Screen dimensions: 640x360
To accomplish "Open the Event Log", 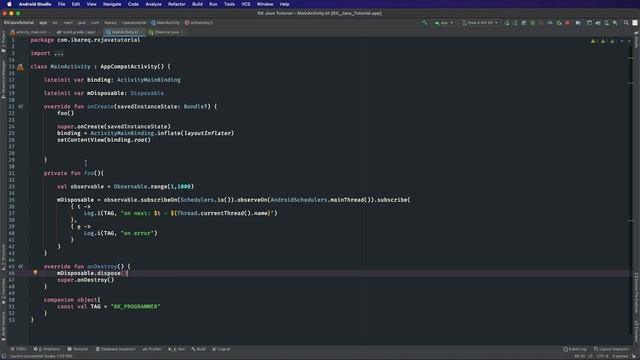I will click(x=575, y=349).
